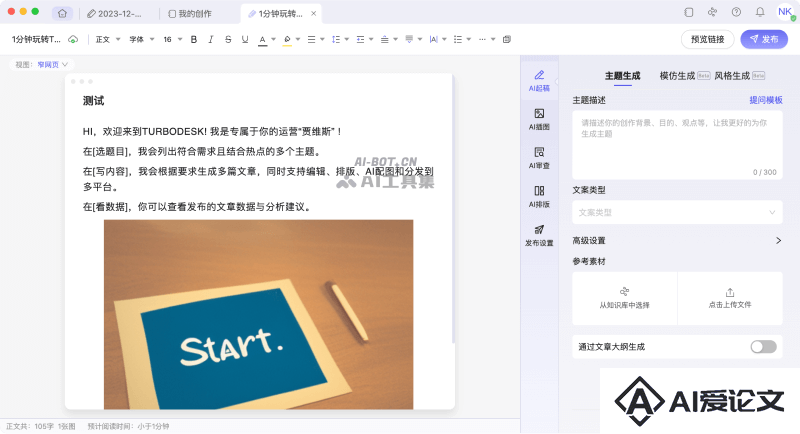Open the font color dropdown arrow

273,39
